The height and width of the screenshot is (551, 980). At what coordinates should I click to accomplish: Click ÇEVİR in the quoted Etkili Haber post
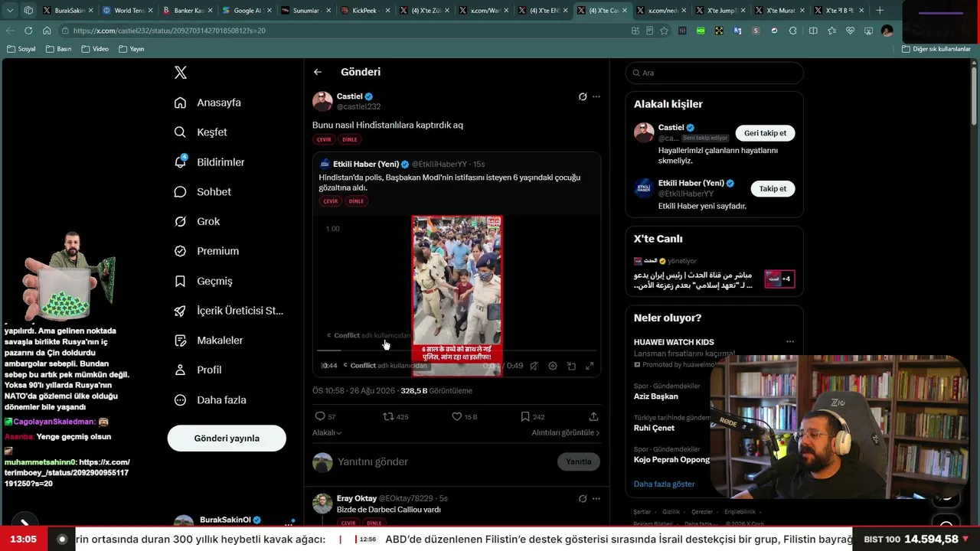[x=331, y=201]
